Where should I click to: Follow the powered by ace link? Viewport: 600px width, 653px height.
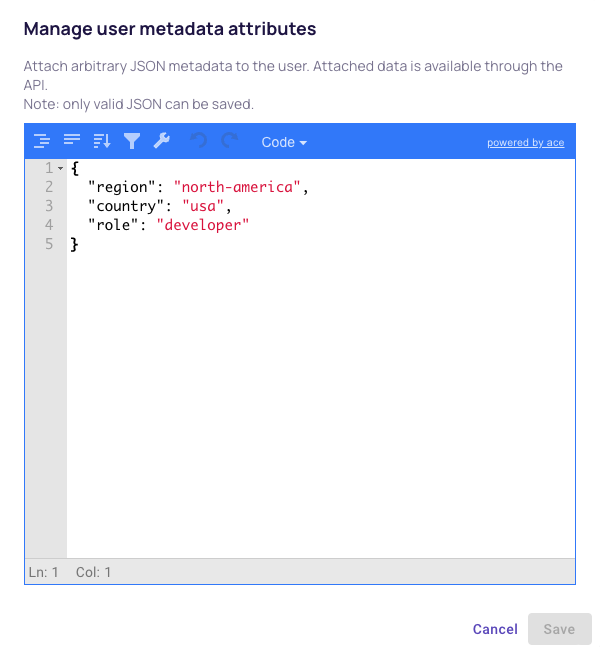[525, 142]
